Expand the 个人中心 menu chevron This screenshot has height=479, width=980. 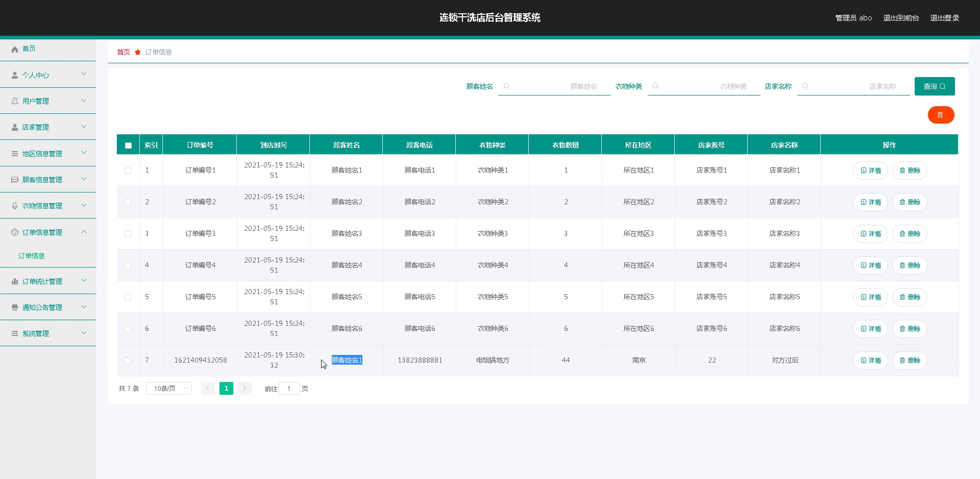click(x=84, y=75)
